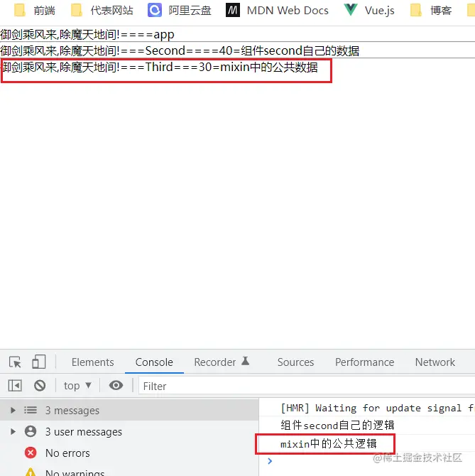The height and width of the screenshot is (476, 475).
Task: Switch to the Elements tab
Action: point(93,362)
